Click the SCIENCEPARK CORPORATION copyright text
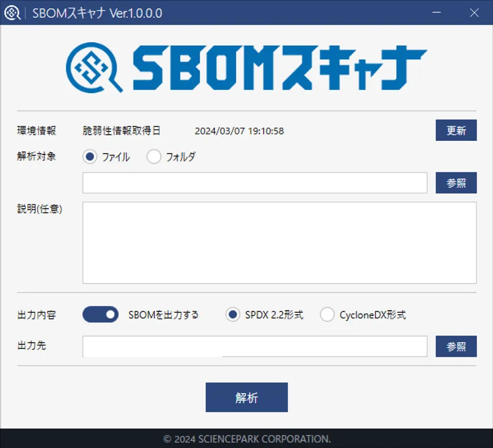Image resolution: width=493 pixels, height=448 pixels. coord(247,439)
